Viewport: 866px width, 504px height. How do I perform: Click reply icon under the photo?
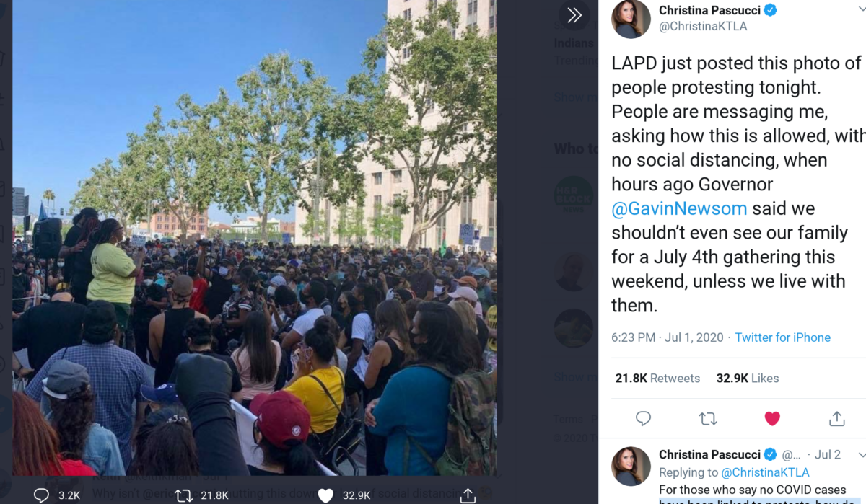pos(42,495)
